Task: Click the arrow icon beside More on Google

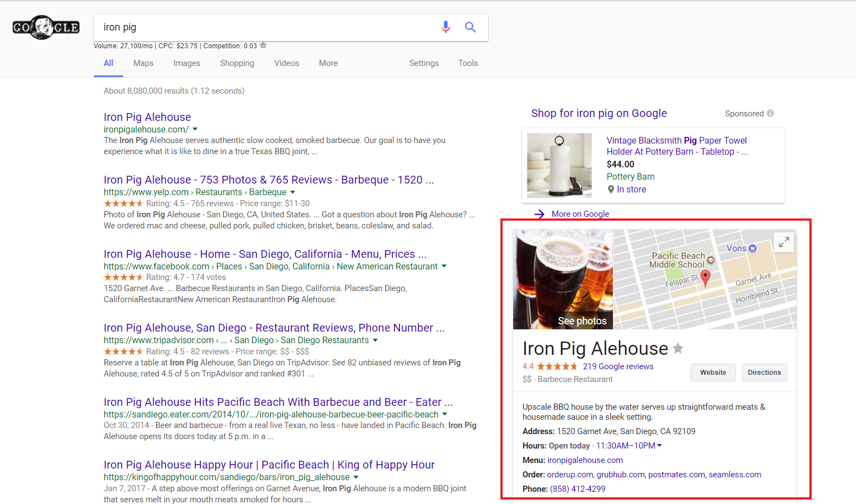Action: pyautogui.click(x=539, y=214)
